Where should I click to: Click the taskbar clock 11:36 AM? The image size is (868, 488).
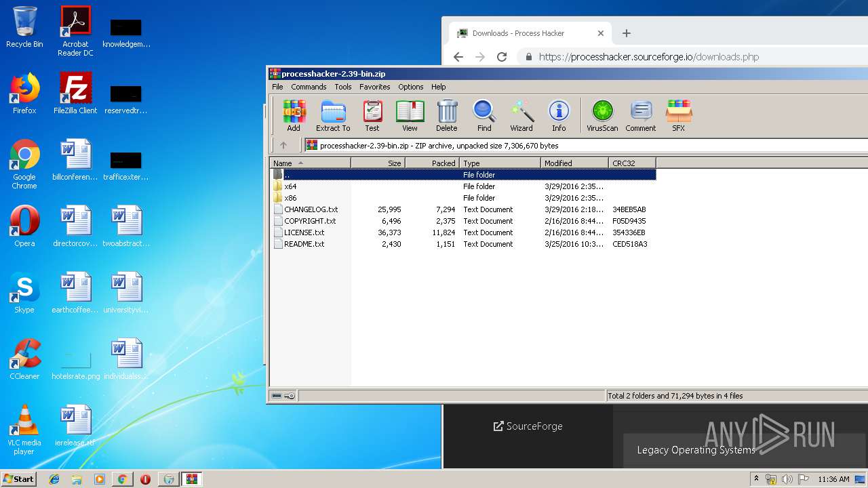coord(833,479)
